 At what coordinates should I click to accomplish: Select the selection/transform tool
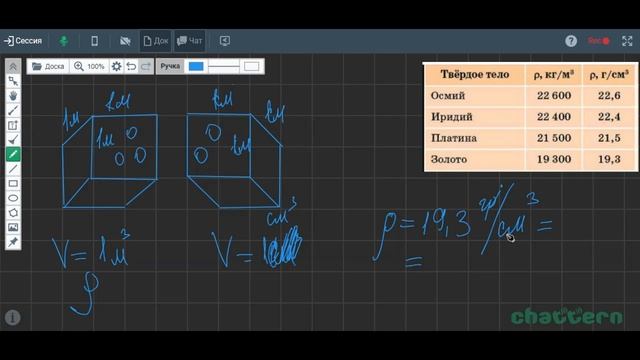(13, 81)
